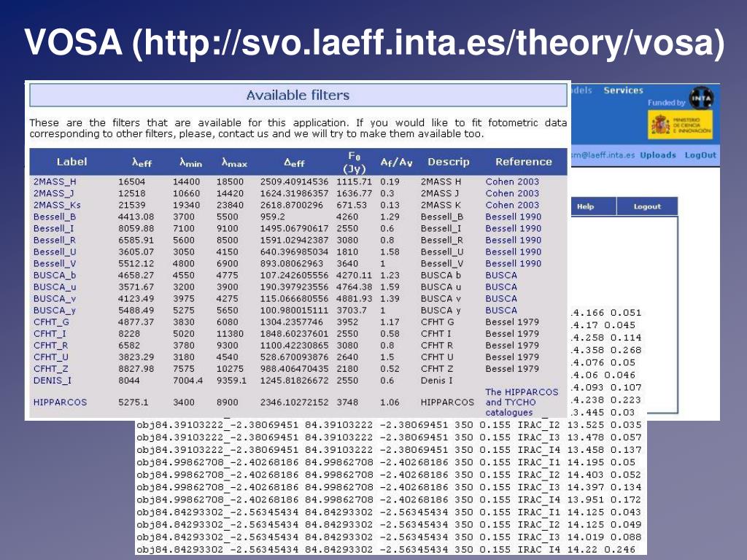This screenshot has width=747, height=560.
Task: Select the Bessell_R filter label
Action: point(55,240)
